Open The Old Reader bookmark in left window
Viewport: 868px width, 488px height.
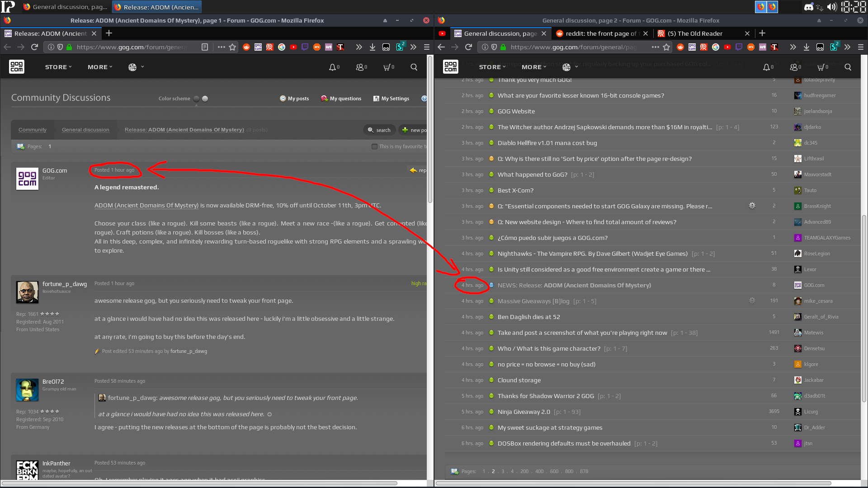tap(270, 47)
